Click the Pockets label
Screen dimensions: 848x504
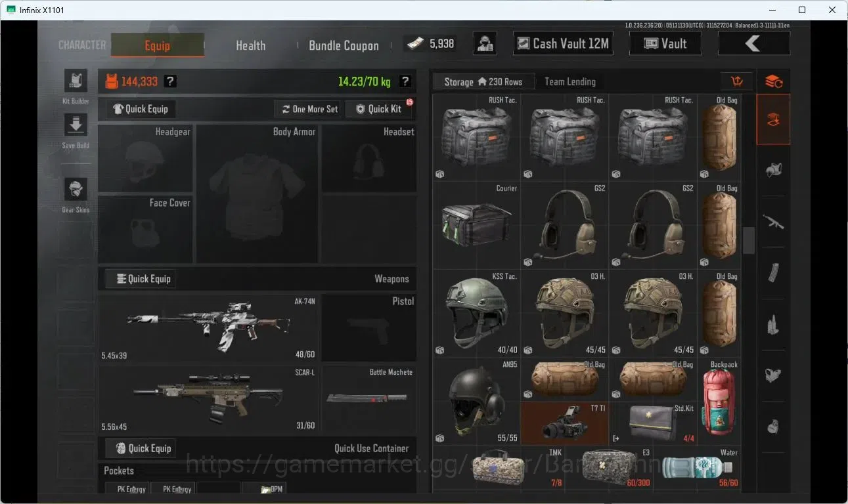pyautogui.click(x=119, y=471)
